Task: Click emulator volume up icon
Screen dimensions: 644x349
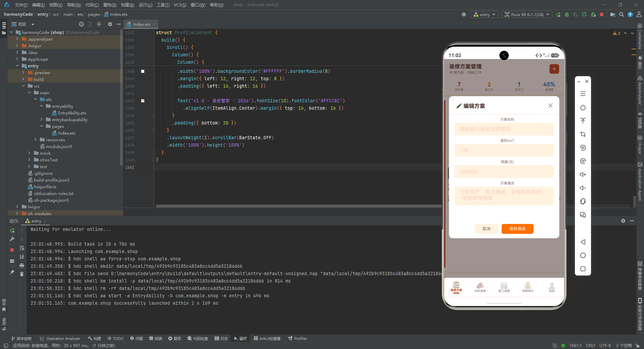Action: 583,174
